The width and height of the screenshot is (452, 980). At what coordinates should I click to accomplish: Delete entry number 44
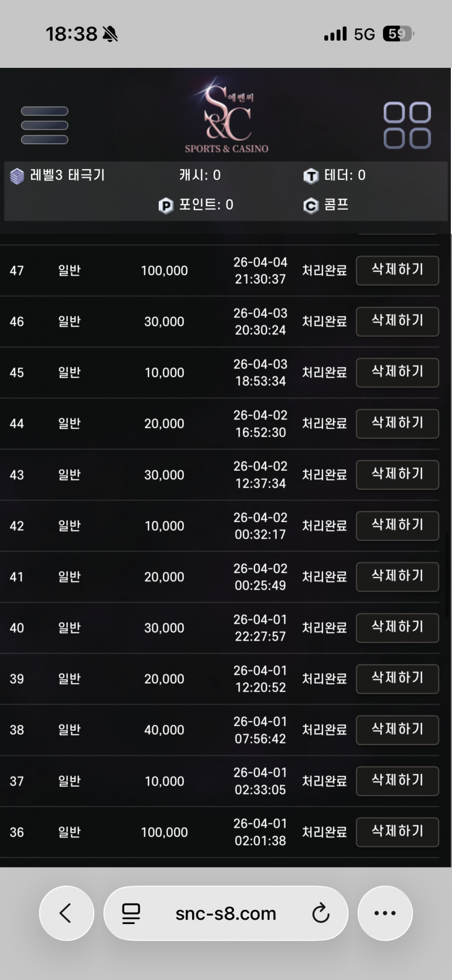pyautogui.click(x=397, y=423)
